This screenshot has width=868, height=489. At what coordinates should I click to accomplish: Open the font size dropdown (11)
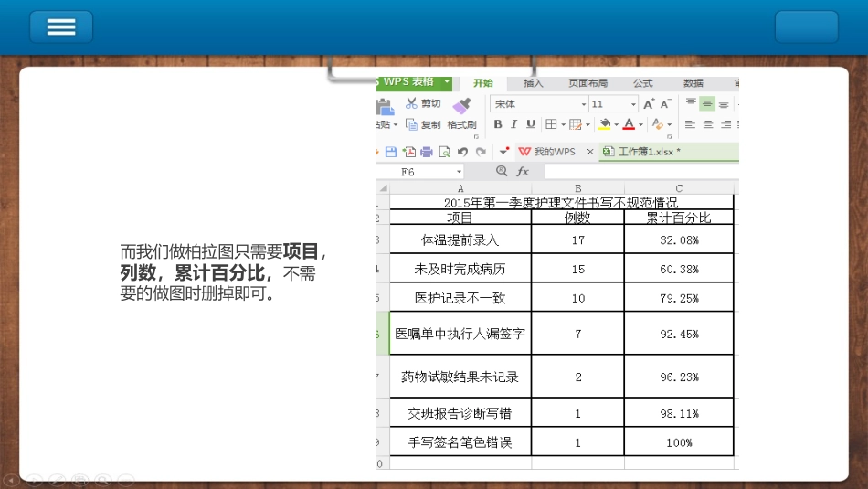[633, 104]
